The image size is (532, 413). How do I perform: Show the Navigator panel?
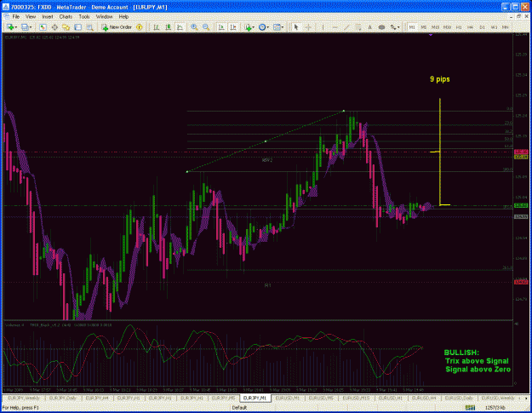tap(66, 27)
